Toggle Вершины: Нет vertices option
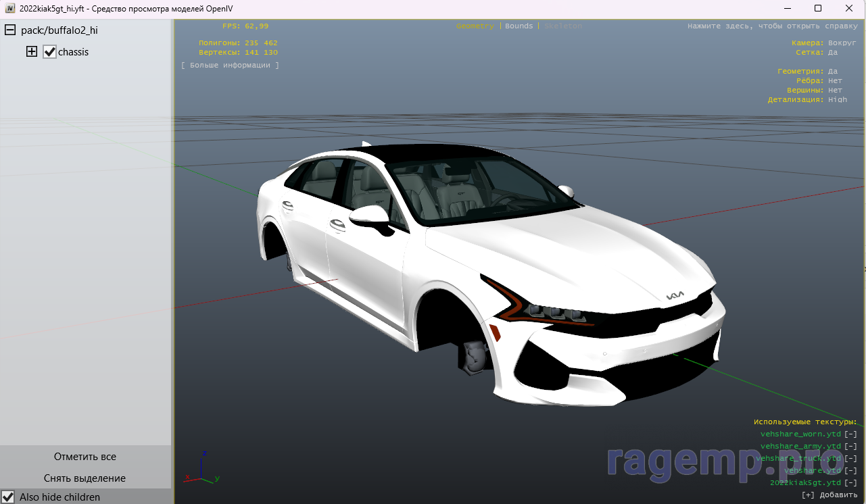This screenshot has height=504, width=866. coord(815,90)
